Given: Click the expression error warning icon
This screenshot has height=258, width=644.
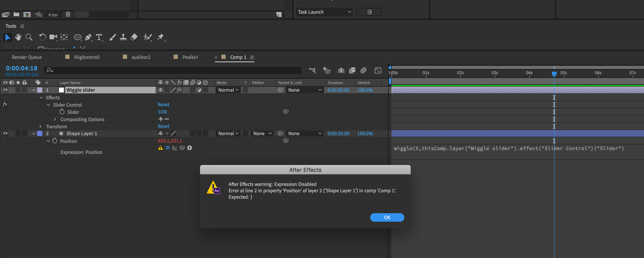Looking at the screenshot, I should click(x=160, y=148).
